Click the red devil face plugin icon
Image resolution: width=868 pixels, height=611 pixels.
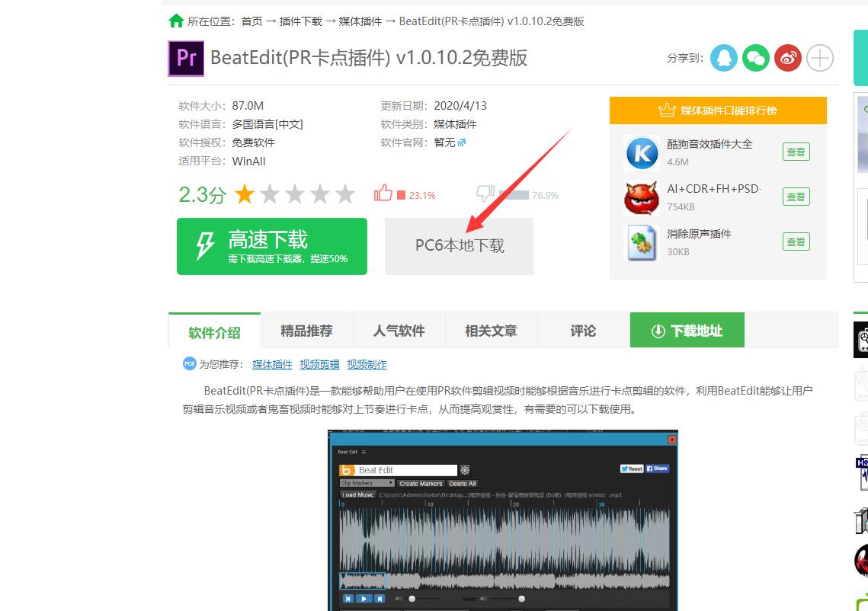coord(642,198)
